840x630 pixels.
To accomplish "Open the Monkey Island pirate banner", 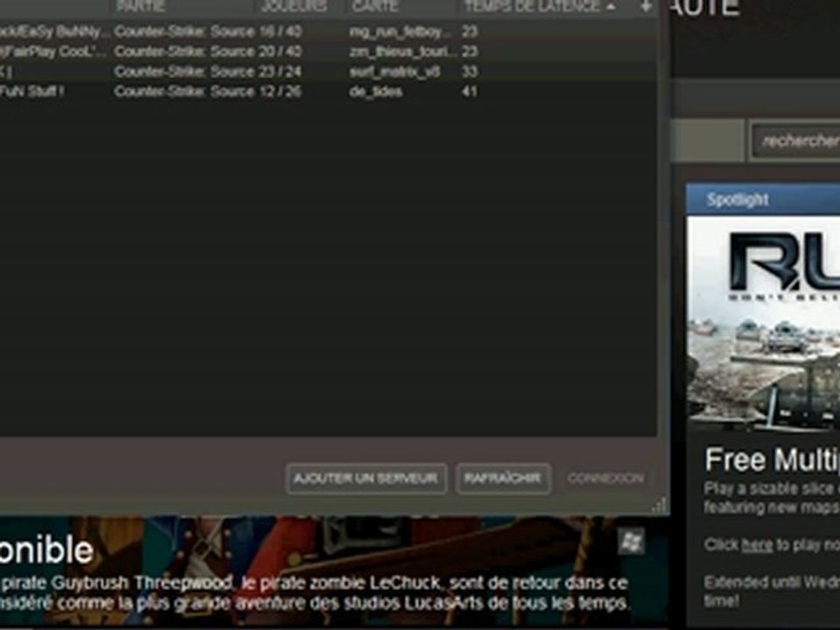I will click(x=334, y=571).
